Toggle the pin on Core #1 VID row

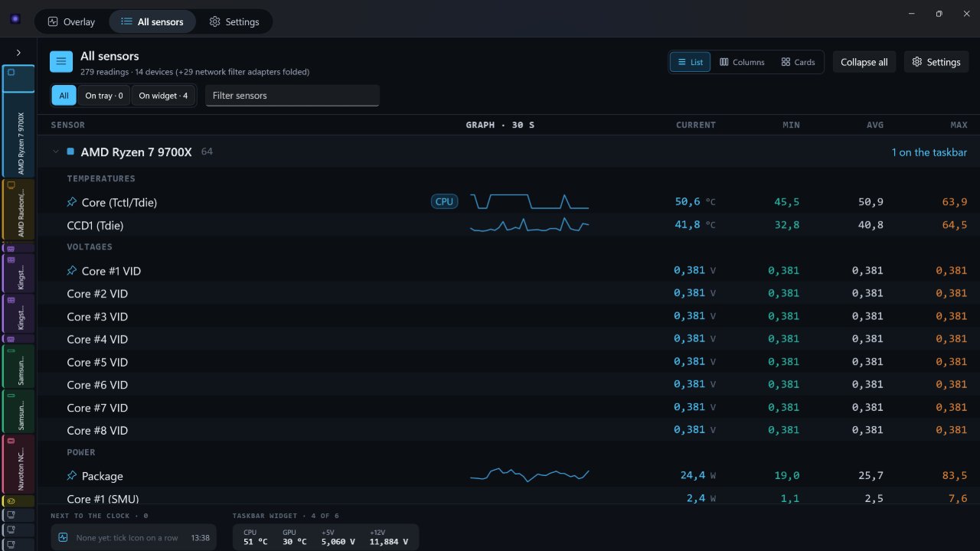click(72, 271)
